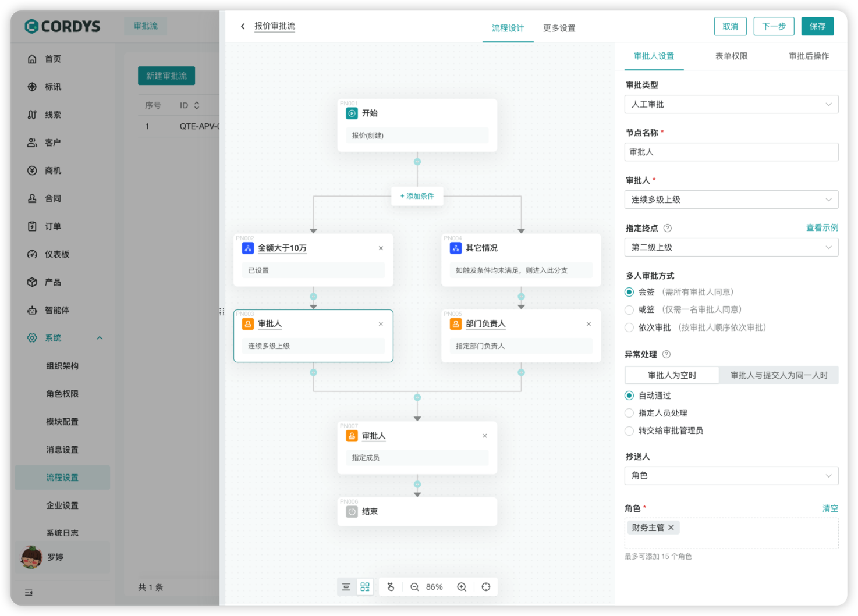Open the 更多设置 tab
The width and height of the screenshot is (858, 616).
tap(559, 28)
